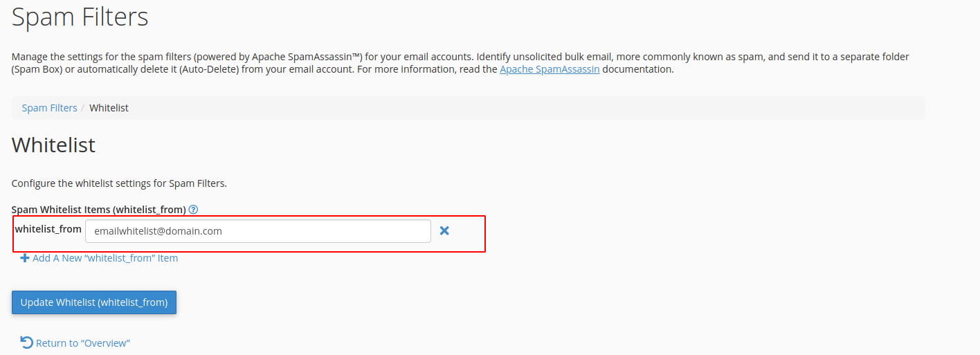Click the plus icon before Add A New
980x355 pixels.
pos(25,258)
